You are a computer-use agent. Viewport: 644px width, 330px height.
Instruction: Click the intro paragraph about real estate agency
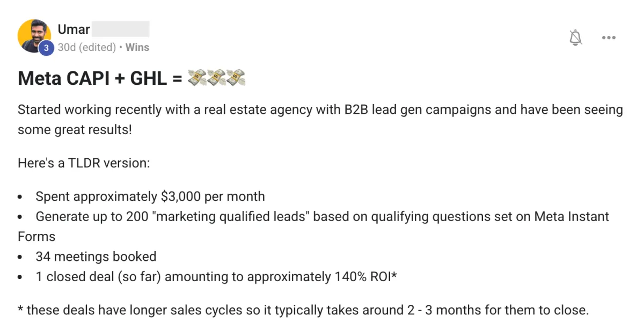(x=320, y=120)
